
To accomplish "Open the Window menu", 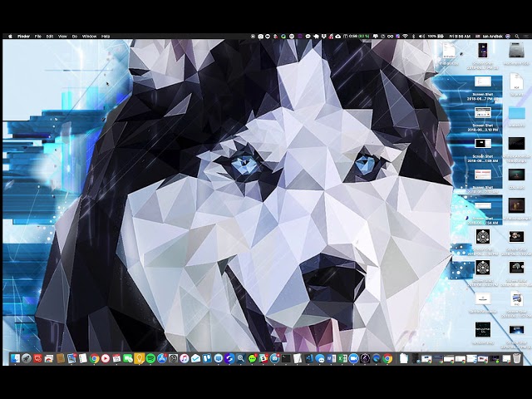I will 89,36.
